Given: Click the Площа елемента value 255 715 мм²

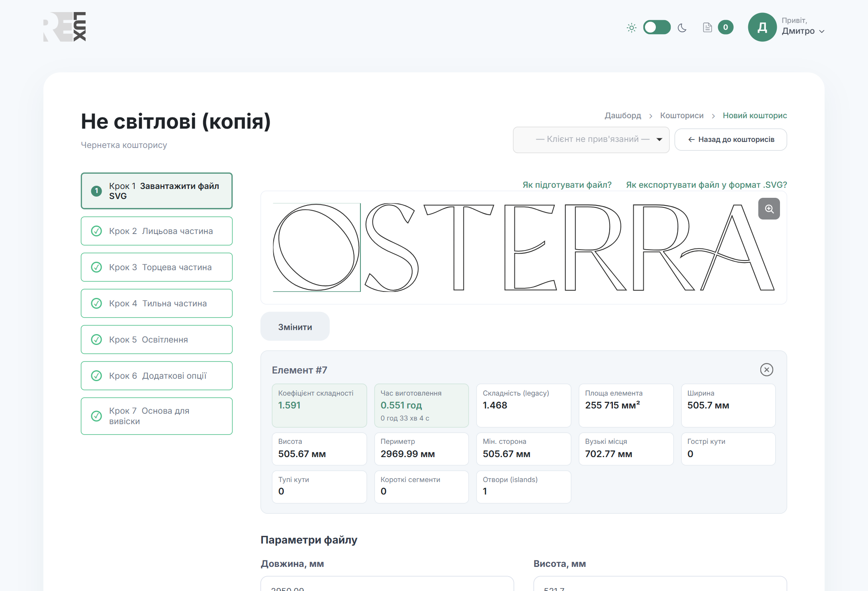Looking at the screenshot, I should pyautogui.click(x=612, y=405).
